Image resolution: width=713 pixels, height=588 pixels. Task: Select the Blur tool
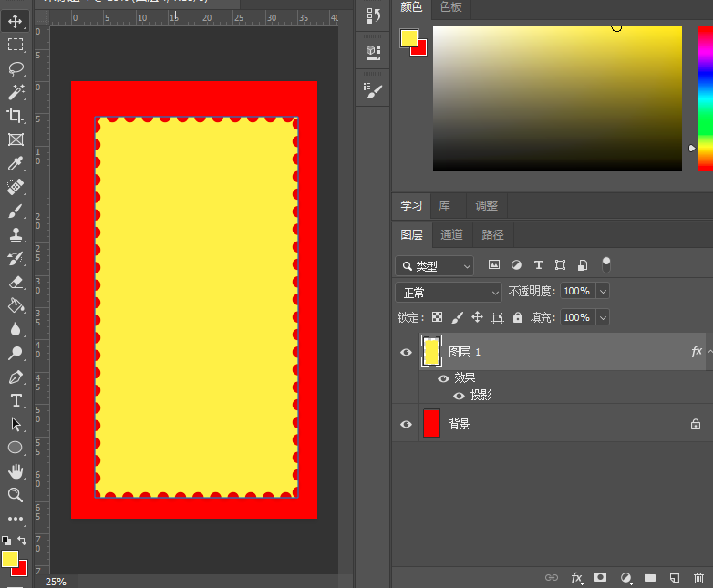pyautogui.click(x=15, y=329)
